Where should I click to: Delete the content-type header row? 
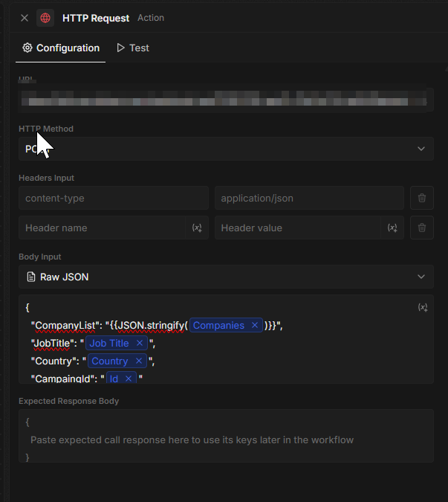pos(422,198)
